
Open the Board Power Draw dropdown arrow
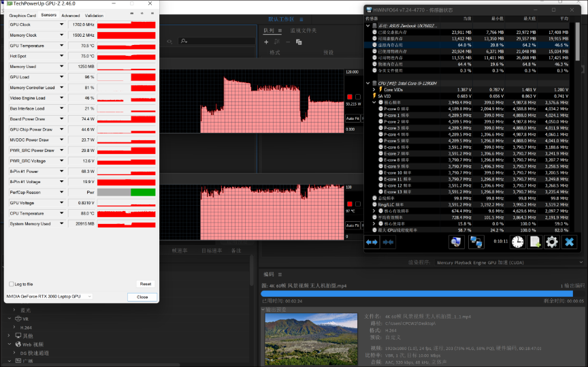tap(61, 119)
